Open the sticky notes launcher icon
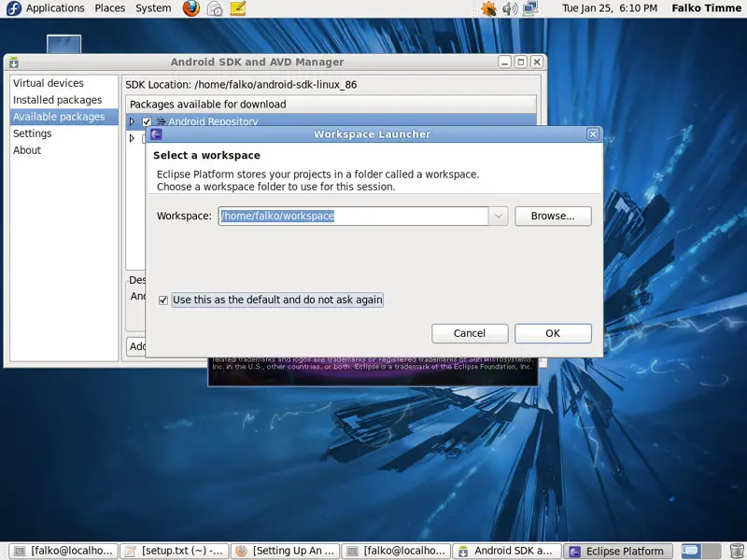The width and height of the screenshot is (747, 560). [x=238, y=8]
